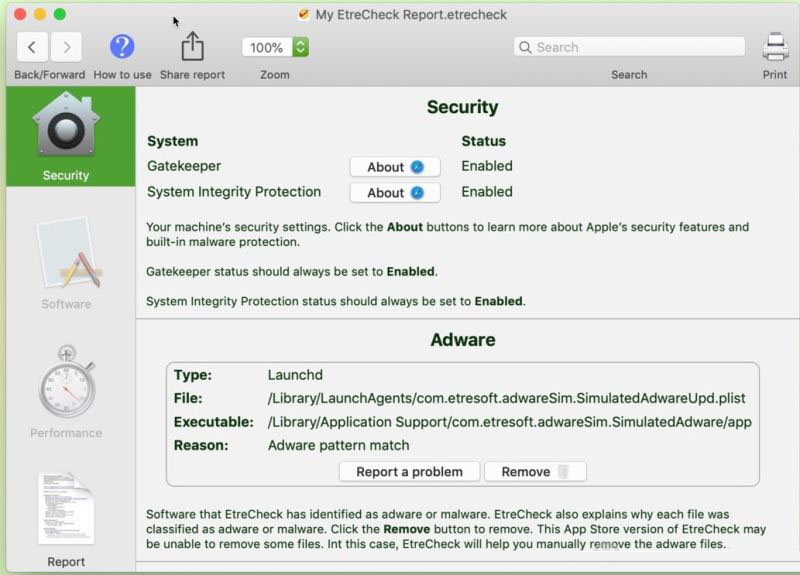Open the How to use help icon
This screenshot has width=800, height=575.
(x=122, y=47)
